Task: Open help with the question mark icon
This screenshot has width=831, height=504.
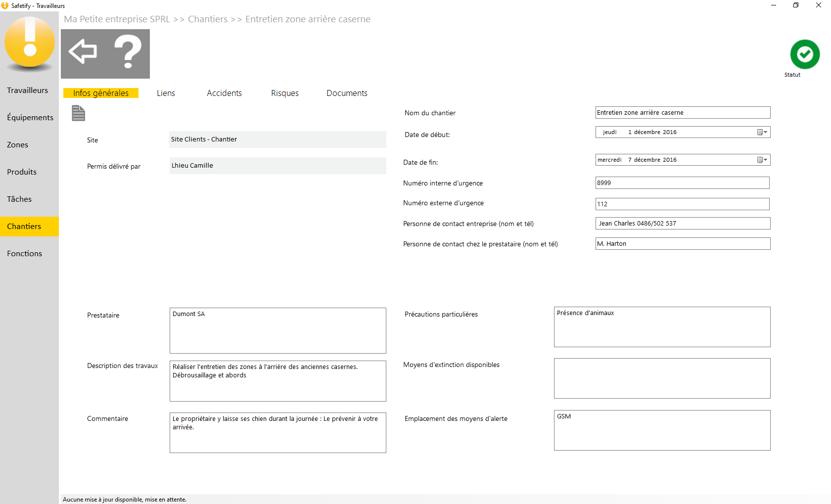Action: (x=128, y=51)
